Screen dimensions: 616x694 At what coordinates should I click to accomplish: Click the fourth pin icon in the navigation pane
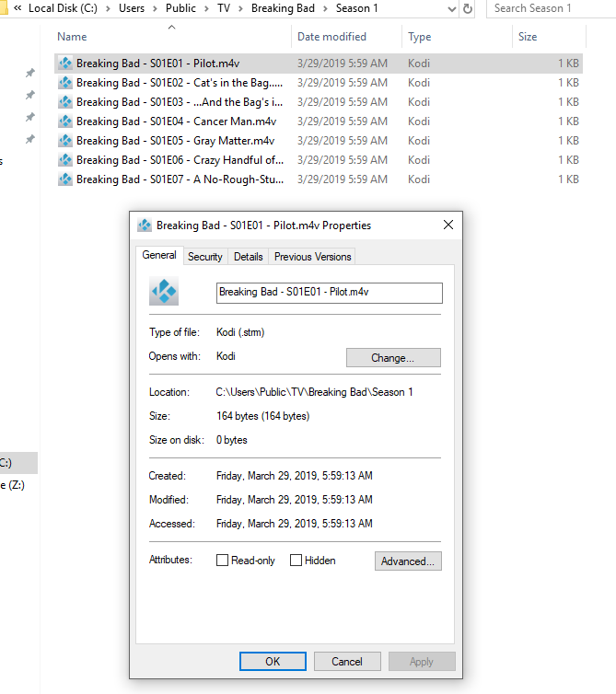[30, 139]
